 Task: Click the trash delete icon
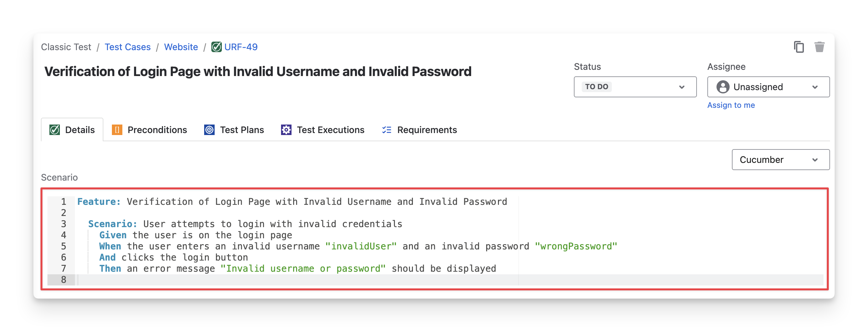(x=819, y=47)
